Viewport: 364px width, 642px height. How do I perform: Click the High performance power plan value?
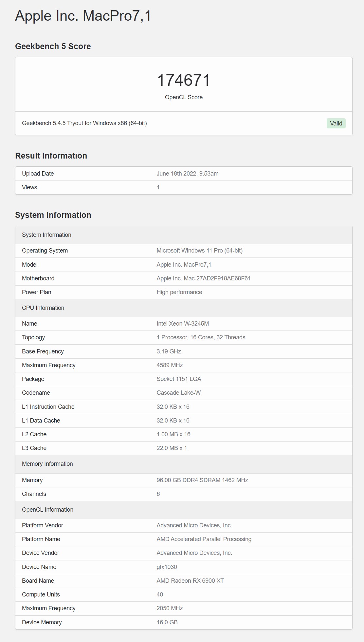(179, 292)
